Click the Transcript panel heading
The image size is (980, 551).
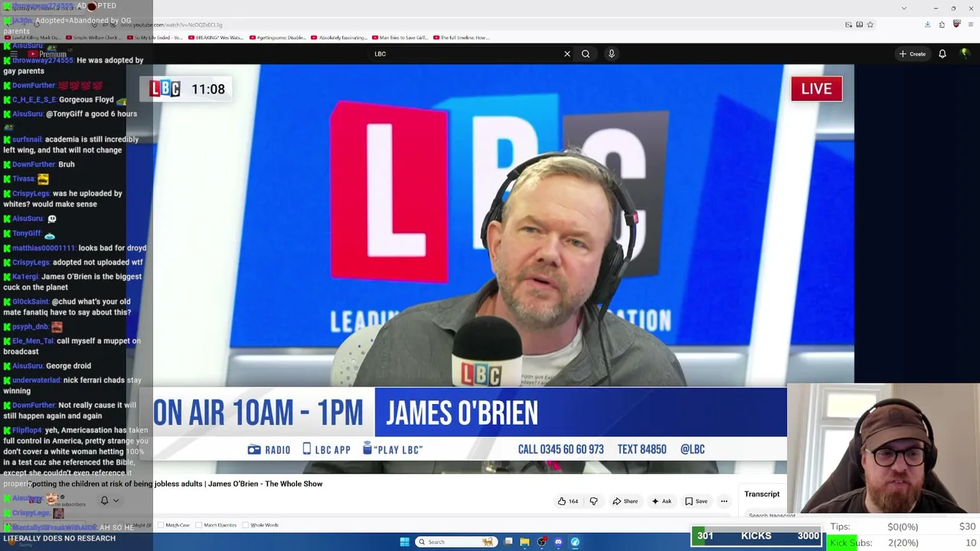[762, 494]
